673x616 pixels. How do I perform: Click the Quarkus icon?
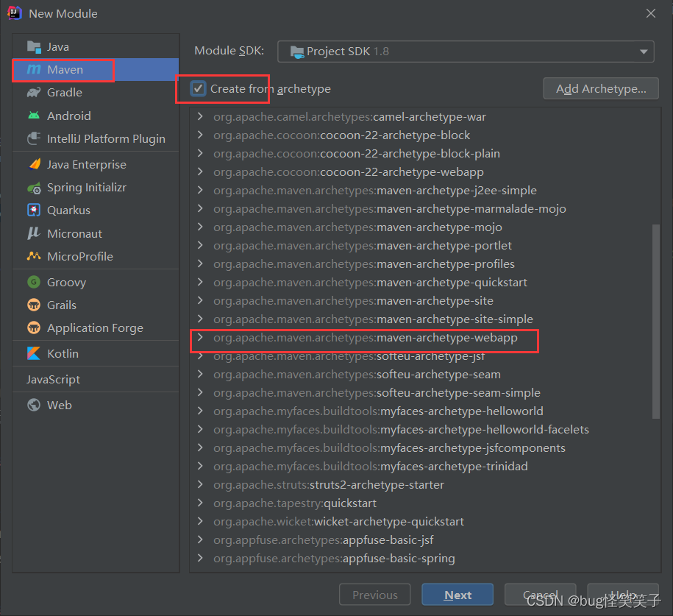34,210
